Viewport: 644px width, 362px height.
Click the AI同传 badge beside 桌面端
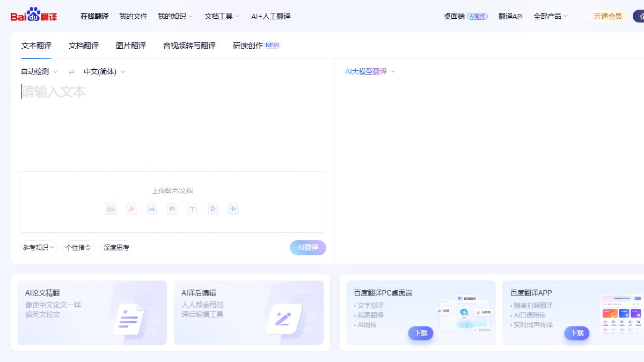click(477, 17)
